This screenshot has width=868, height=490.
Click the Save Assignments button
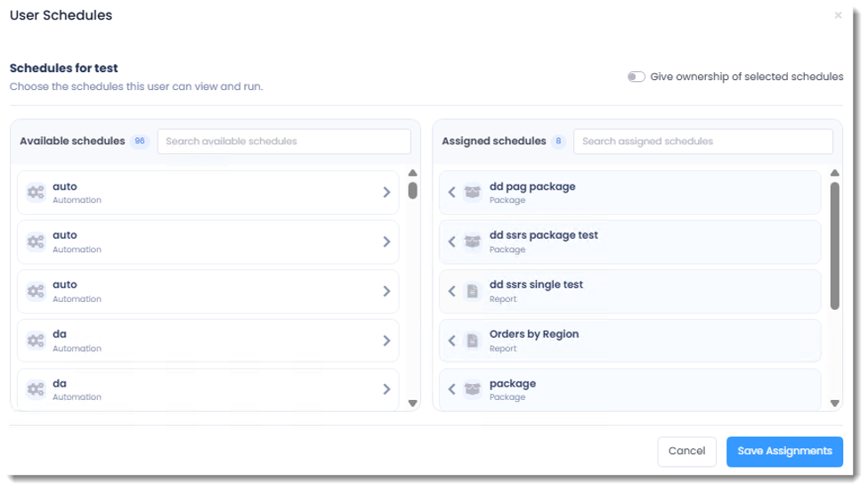(784, 451)
